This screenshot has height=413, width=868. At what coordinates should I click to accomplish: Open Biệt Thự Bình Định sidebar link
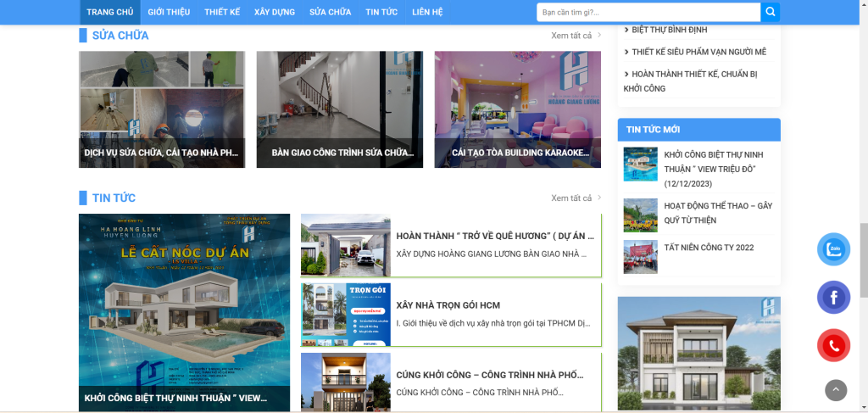tap(669, 30)
